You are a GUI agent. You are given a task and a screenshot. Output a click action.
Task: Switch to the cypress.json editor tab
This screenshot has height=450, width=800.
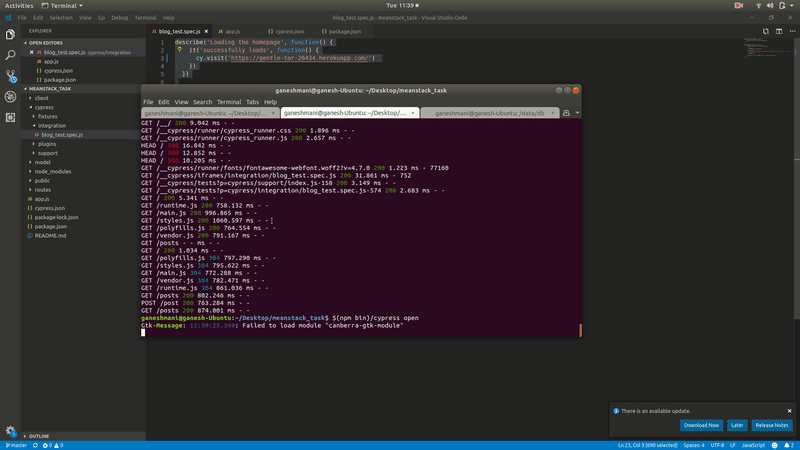(291, 32)
